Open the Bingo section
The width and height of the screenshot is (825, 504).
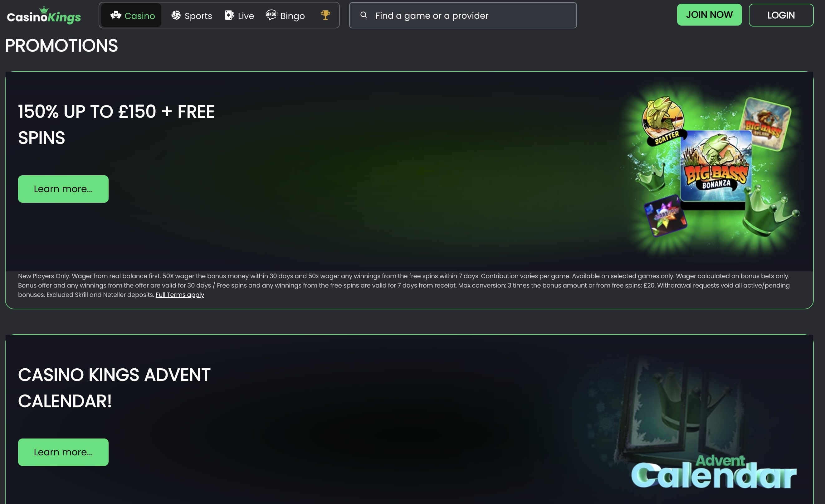click(285, 15)
